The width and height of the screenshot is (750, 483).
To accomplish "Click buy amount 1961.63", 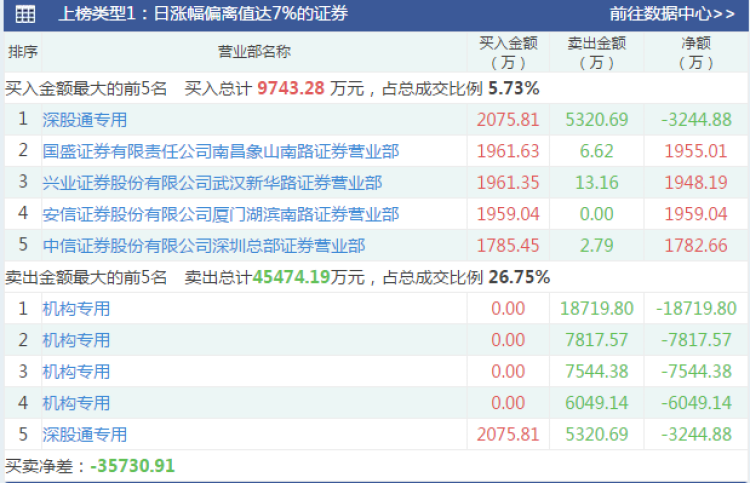I will click(x=508, y=151).
